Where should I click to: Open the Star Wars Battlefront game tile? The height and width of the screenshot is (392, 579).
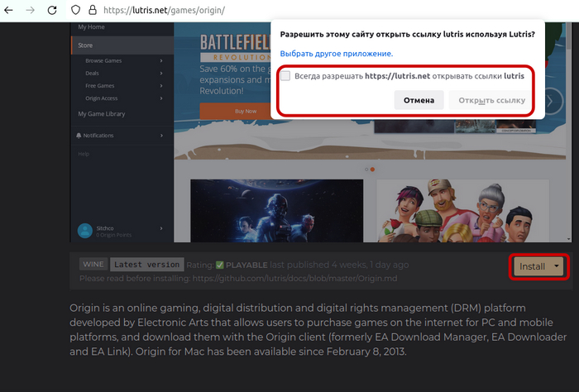[x=276, y=211]
